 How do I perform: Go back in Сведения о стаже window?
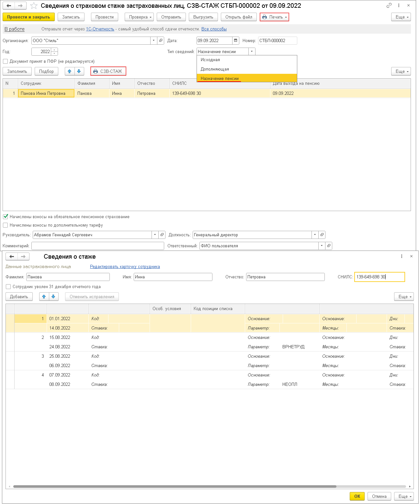point(12,256)
